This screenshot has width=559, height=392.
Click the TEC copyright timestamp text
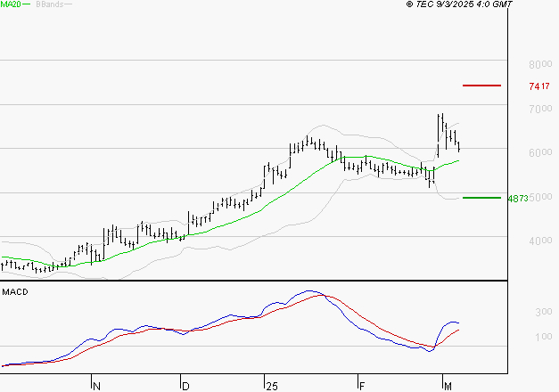459,4
